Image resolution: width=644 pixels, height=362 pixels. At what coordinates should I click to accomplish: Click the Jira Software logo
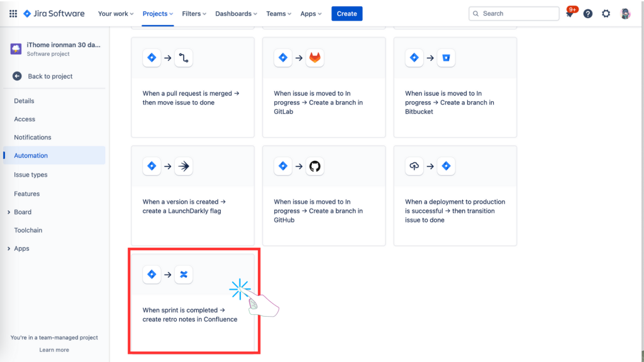tap(54, 14)
